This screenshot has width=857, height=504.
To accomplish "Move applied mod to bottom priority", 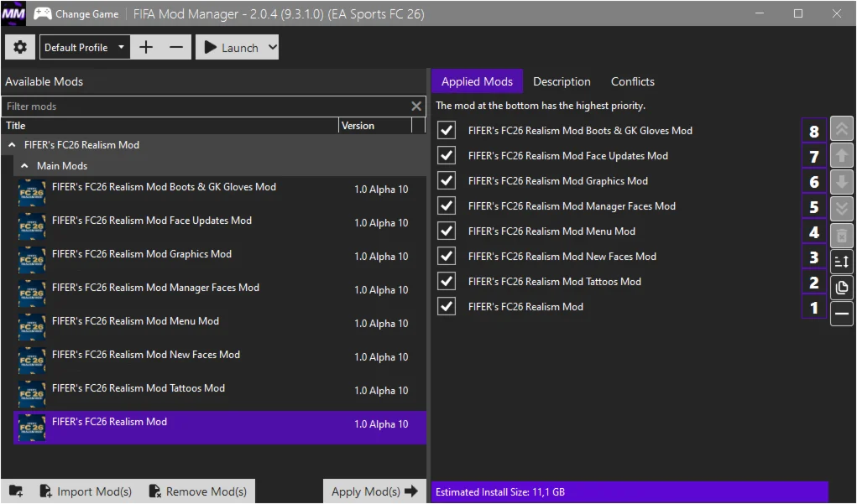I will (841, 207).
